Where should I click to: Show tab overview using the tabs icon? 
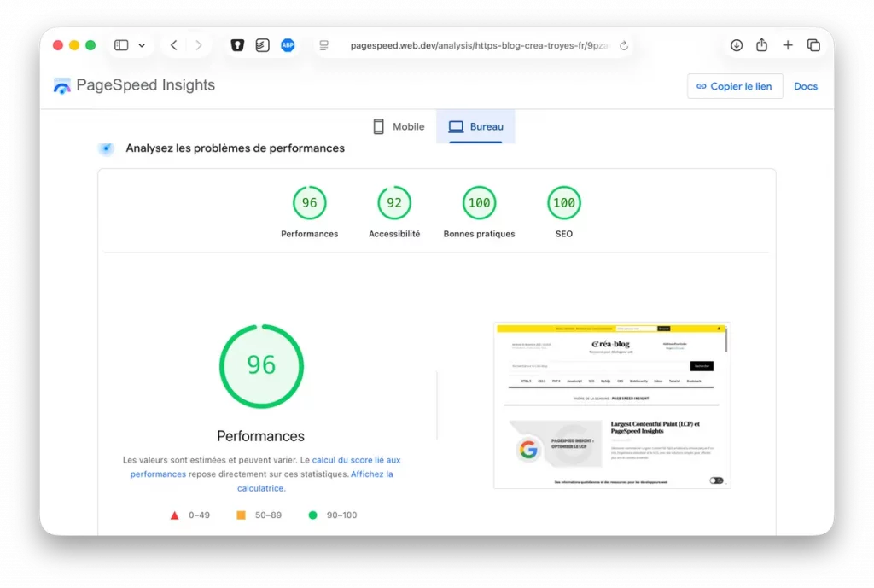[x=813, y=45]
